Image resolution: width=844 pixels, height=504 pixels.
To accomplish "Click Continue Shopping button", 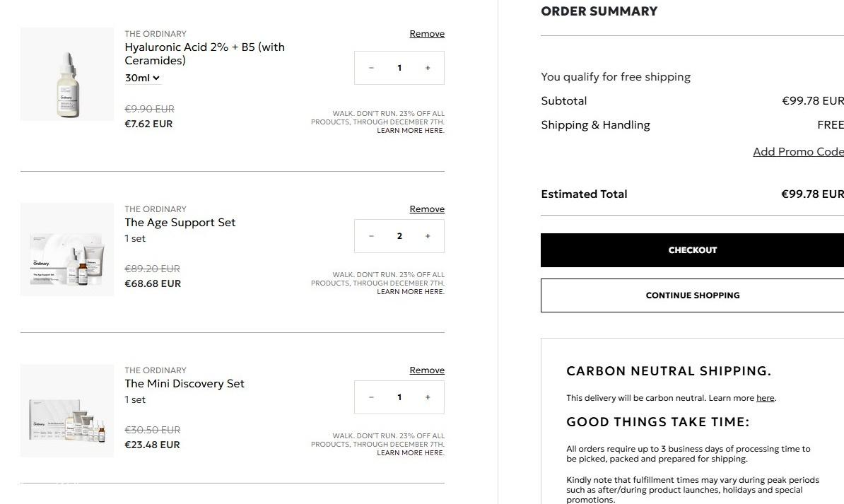I will [x=692, y=295].
